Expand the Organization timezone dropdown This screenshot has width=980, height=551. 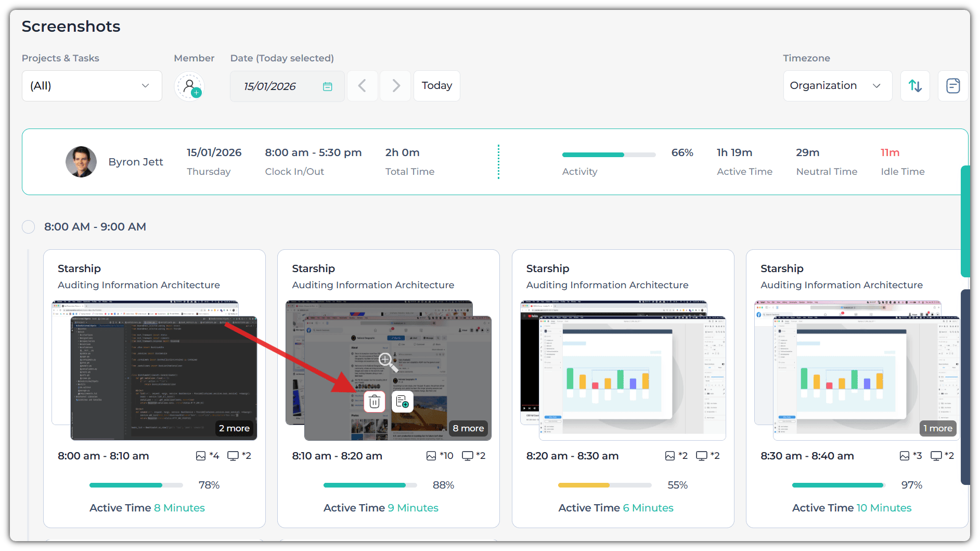point(837,86)
